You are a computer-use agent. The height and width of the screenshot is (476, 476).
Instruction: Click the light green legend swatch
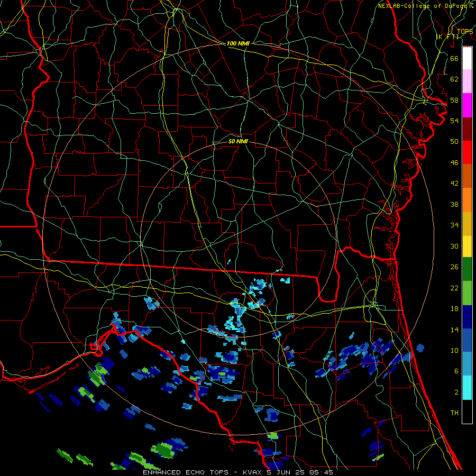coord(467,293)
